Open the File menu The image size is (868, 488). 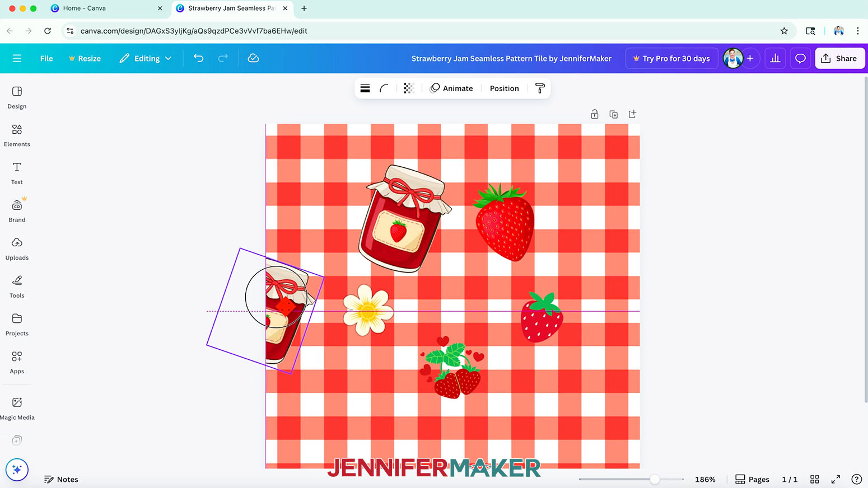tap(46, 58)
